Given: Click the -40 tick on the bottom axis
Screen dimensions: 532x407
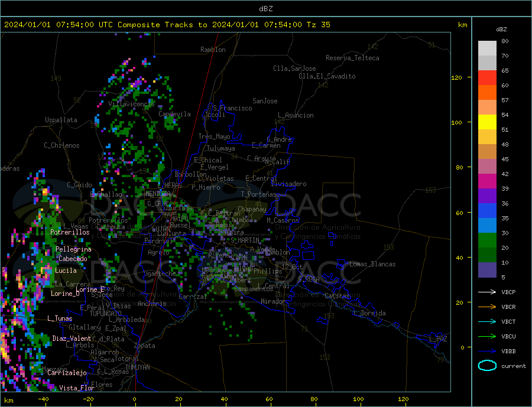Looking at the screenshot, I should (43, 399).
